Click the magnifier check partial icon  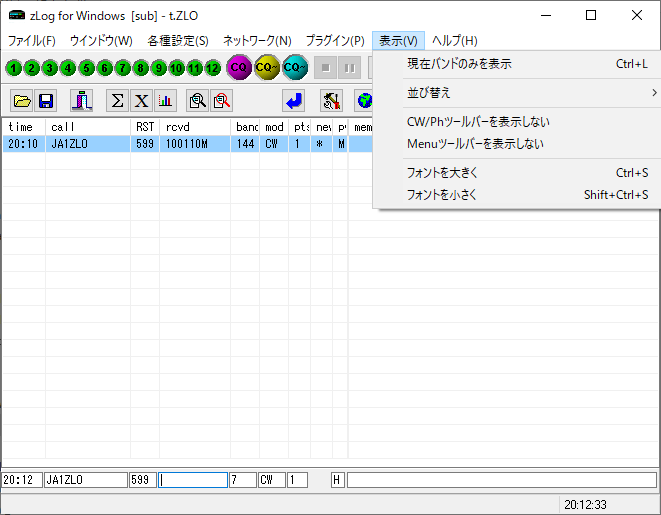point(197,101)
